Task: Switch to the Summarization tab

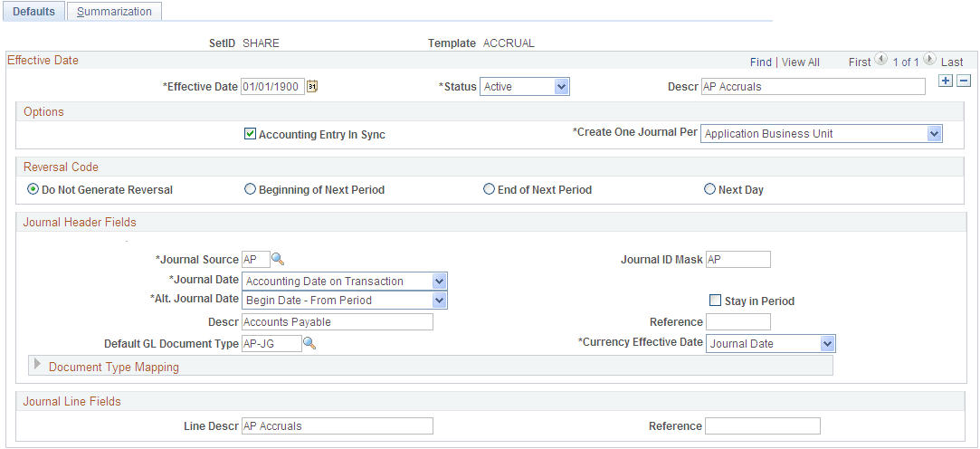Action: [114, 11]
